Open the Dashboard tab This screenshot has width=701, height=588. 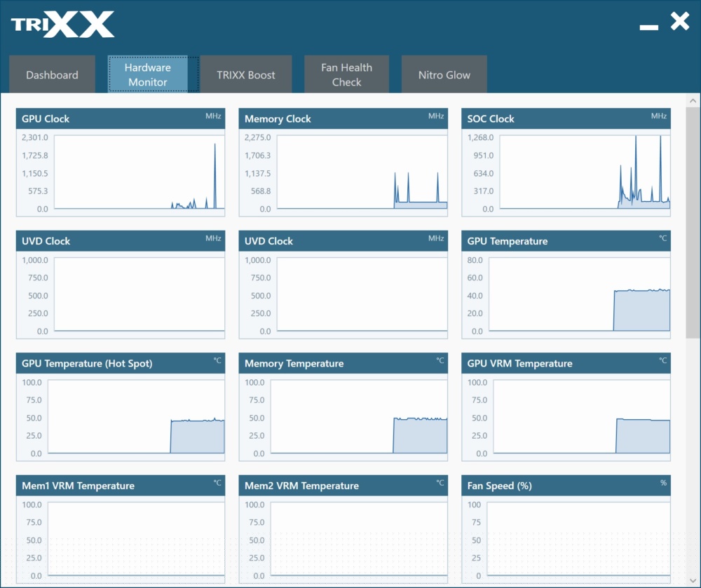point(52,74)
